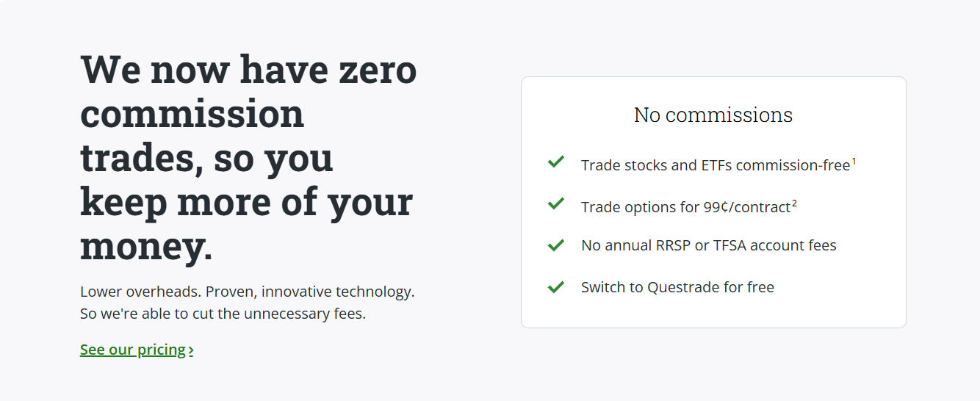
Task: Click the Switch to Questrade for free text
Action: click(x=677, y=287)
